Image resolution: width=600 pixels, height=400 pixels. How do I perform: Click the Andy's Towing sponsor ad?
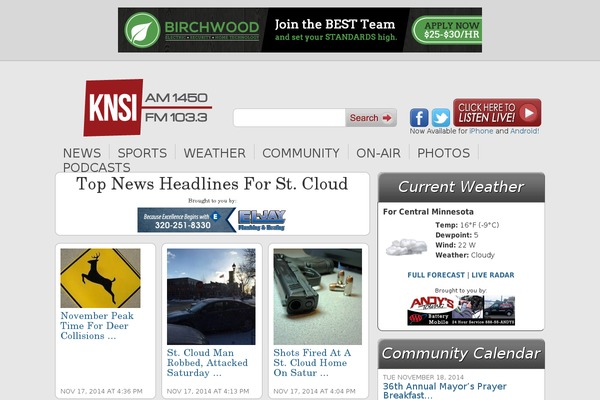461,310
